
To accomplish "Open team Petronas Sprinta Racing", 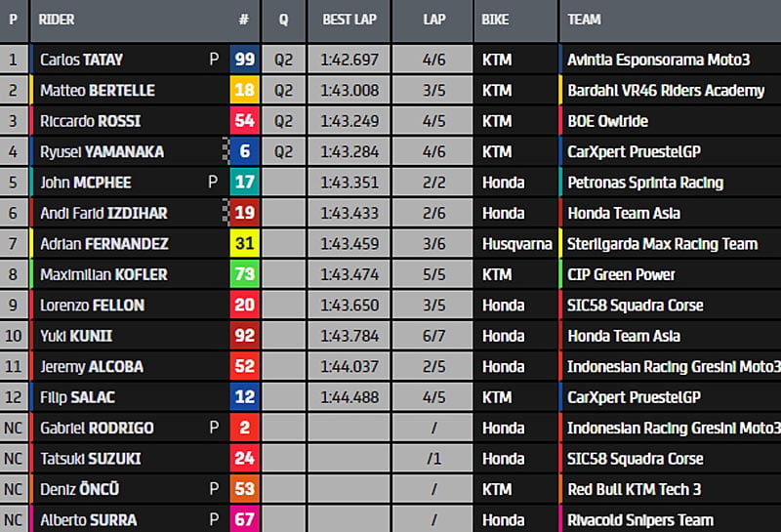I will pyautogui.click(x=644, y=183).
